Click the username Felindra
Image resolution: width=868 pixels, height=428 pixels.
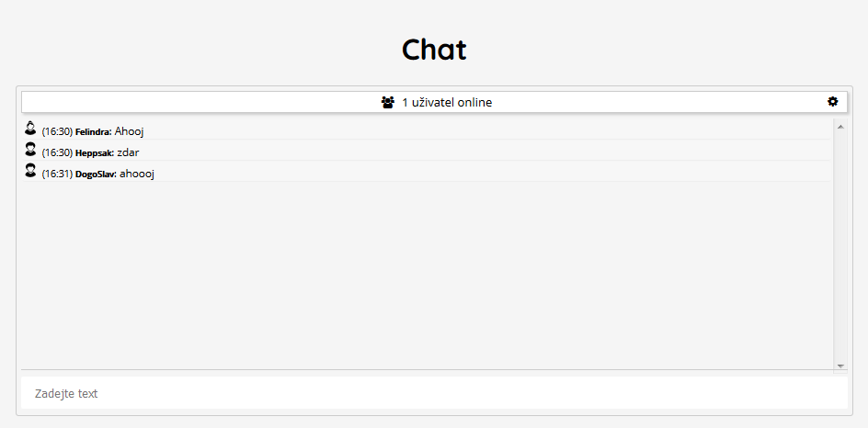[94, 131]
